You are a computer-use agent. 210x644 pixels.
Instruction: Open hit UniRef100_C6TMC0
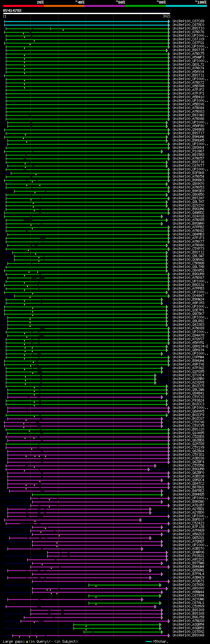click(x=188, y=25)
